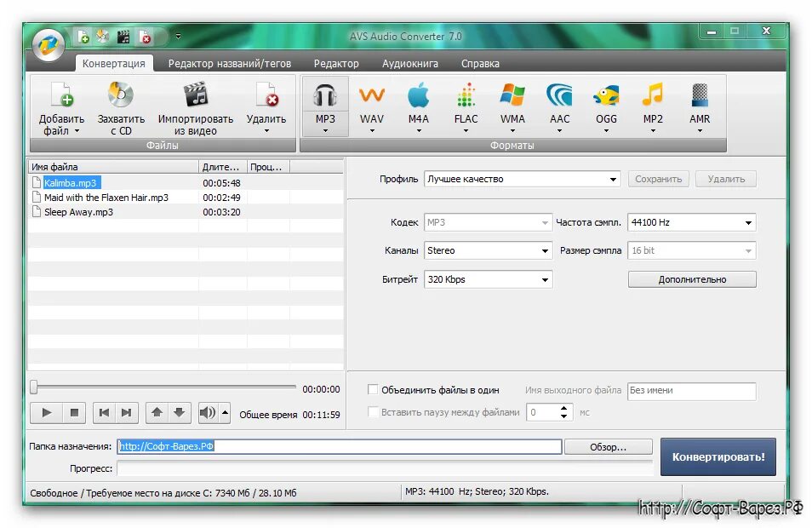Click the Добавить файл icon
Image resolution: width=812 pixels, height=528 pixels.
tap(61, 95)
